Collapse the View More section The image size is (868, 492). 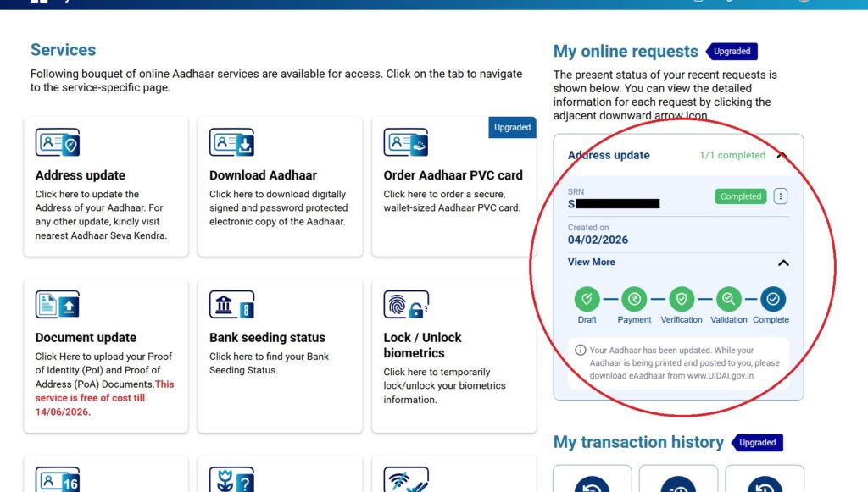tap(783, 263)
